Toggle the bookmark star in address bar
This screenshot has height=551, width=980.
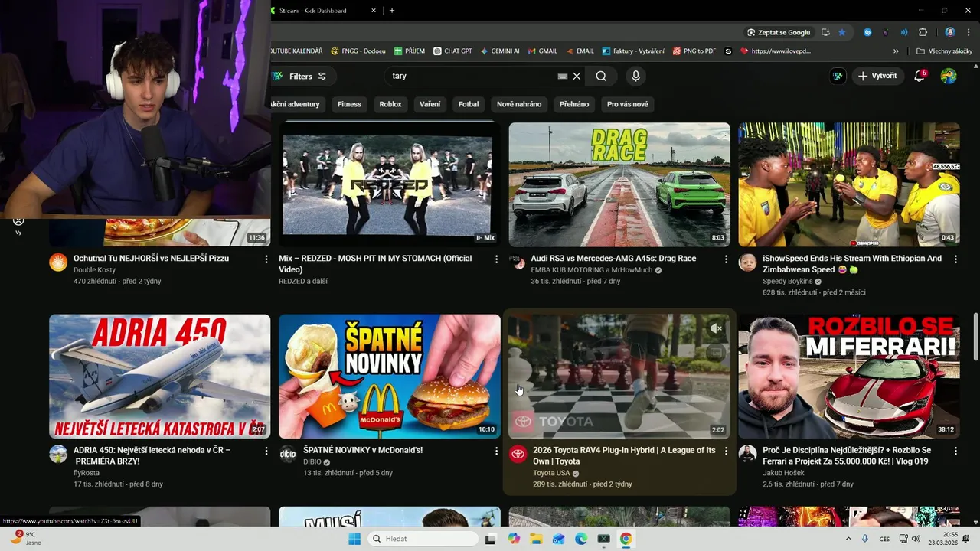842,32
